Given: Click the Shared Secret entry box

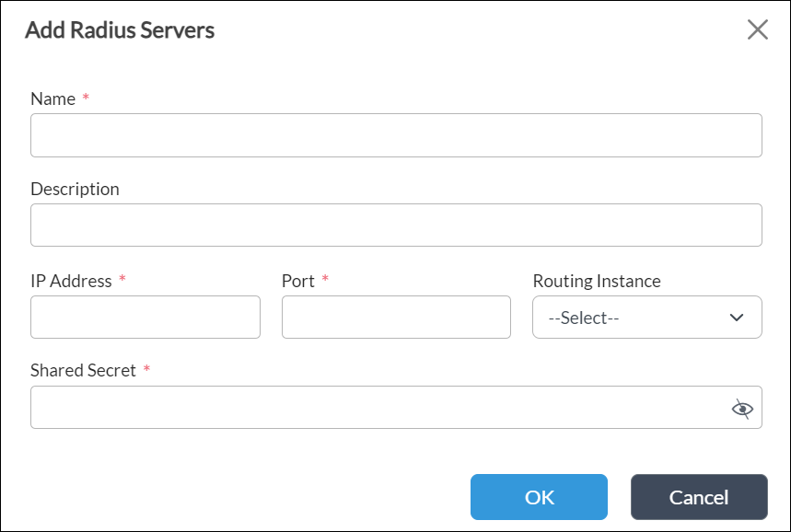Looking at the screenshot, I should 368,407.
